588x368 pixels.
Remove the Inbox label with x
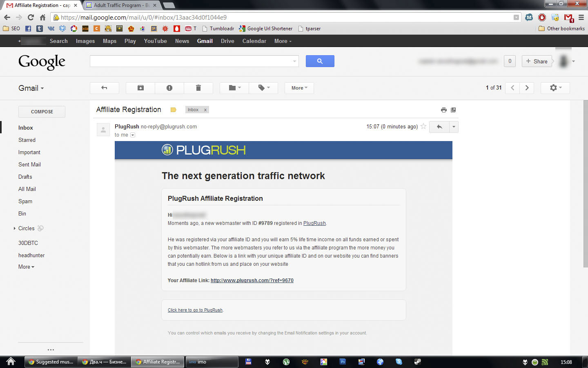(x=205, y=110)
